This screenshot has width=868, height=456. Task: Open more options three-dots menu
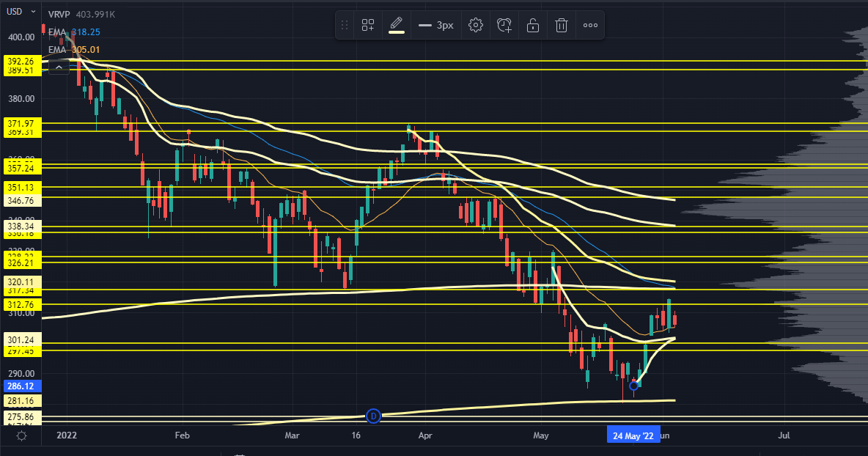[x=590, y=25]
